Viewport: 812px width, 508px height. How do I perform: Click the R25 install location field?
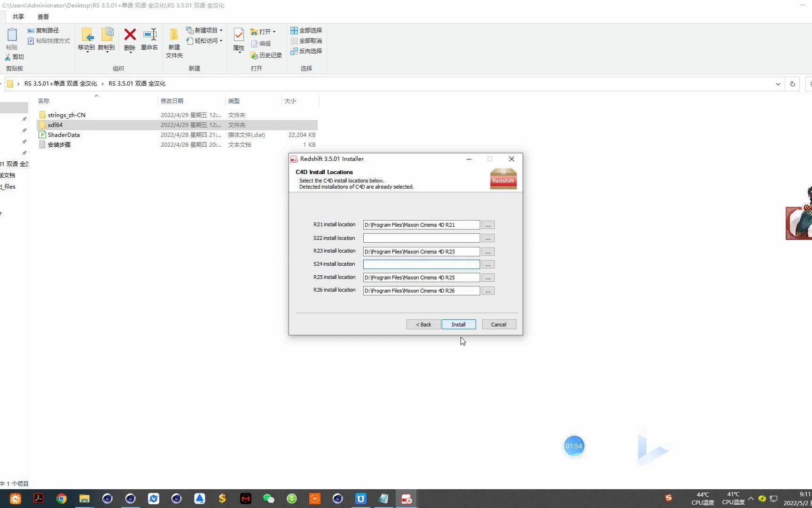tap(422, 278)
